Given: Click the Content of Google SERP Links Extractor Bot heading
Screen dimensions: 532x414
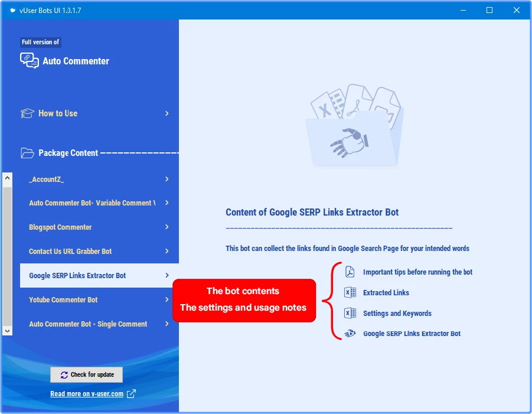Looking at the screenshot, I should (x=312, y=212).
